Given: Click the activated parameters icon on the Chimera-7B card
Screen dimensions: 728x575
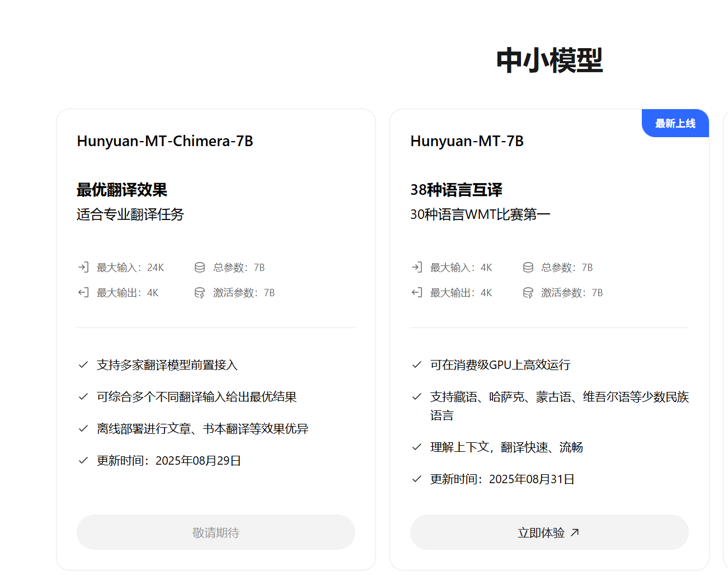Looking at the screenshot, I should [x=200, y=292].
